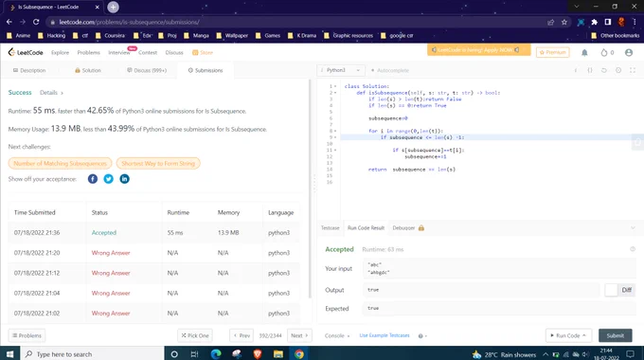Click the Premium button
The image size is (644, 360).
pos(553,52)
